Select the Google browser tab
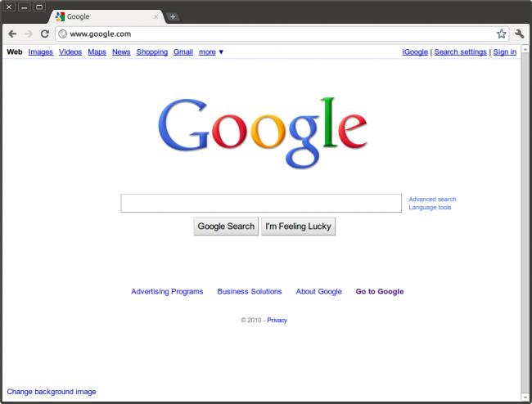 (107, 16)
